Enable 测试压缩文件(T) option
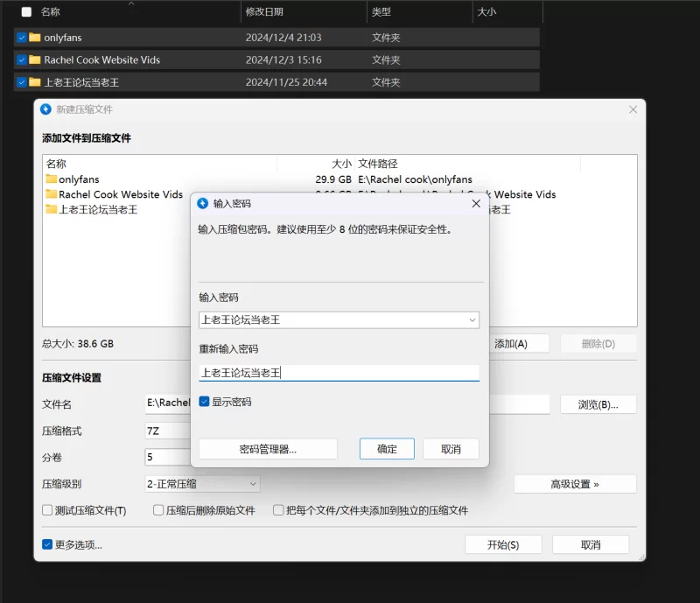 tap(47, 510)
